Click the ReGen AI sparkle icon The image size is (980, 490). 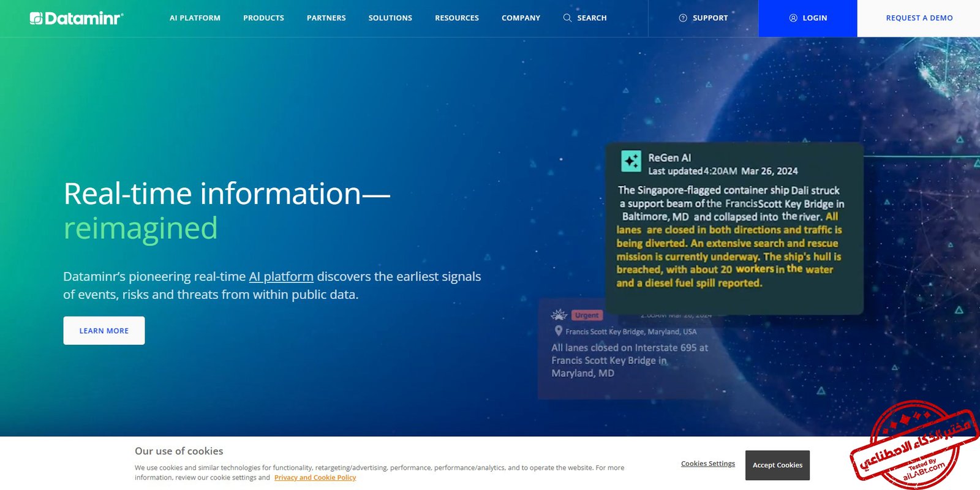[x=631, y=161]
